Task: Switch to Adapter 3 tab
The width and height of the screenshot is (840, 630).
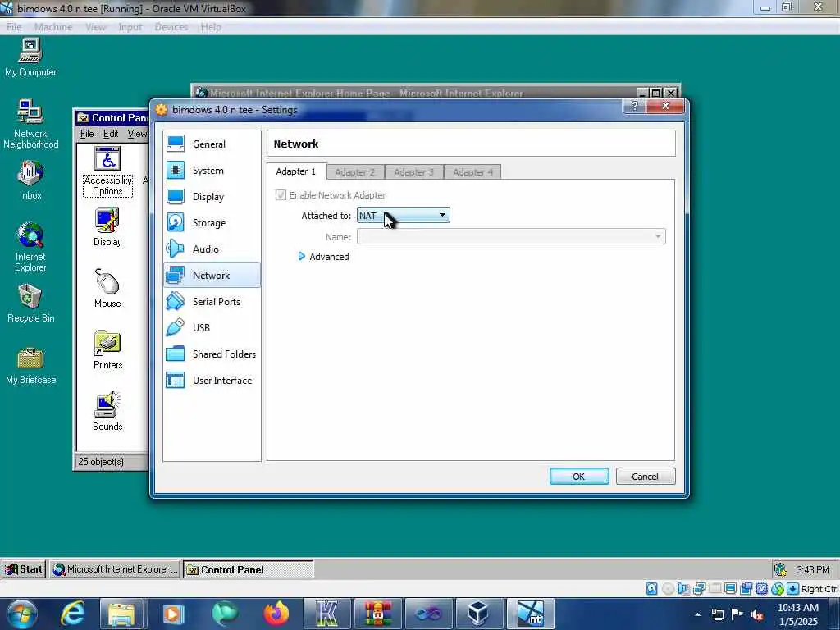Action: pos(413,172)
